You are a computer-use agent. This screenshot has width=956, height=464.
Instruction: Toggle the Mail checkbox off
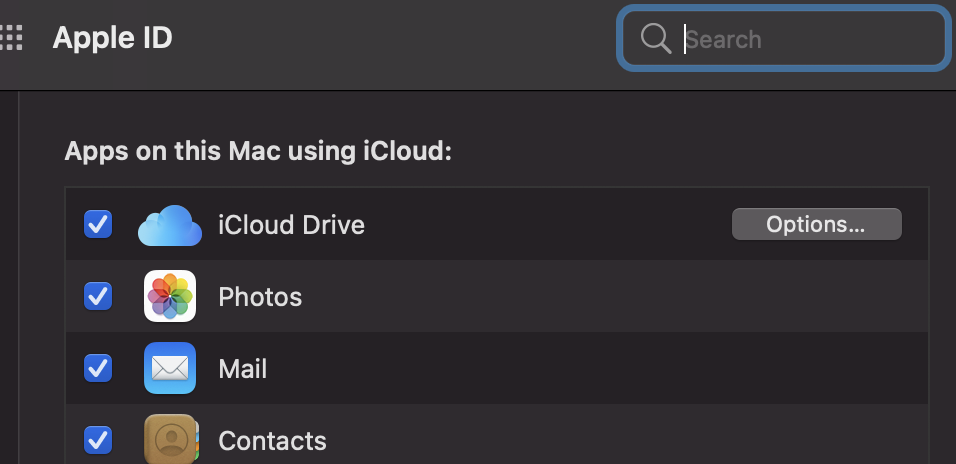pyautogui.click(x=98, y=368)
